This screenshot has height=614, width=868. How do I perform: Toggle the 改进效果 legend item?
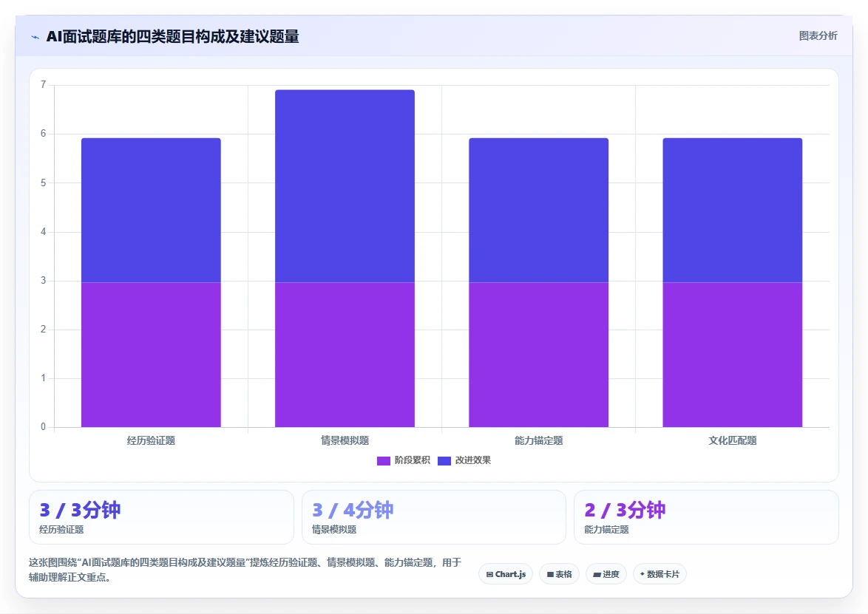click(464, 460)
